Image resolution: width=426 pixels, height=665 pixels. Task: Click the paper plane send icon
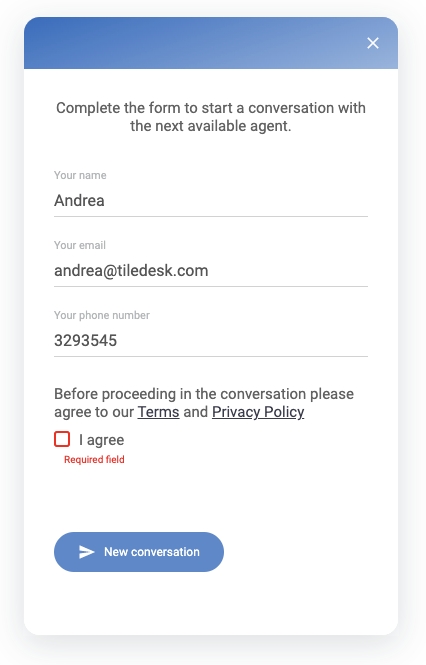(x=87, y=552)
